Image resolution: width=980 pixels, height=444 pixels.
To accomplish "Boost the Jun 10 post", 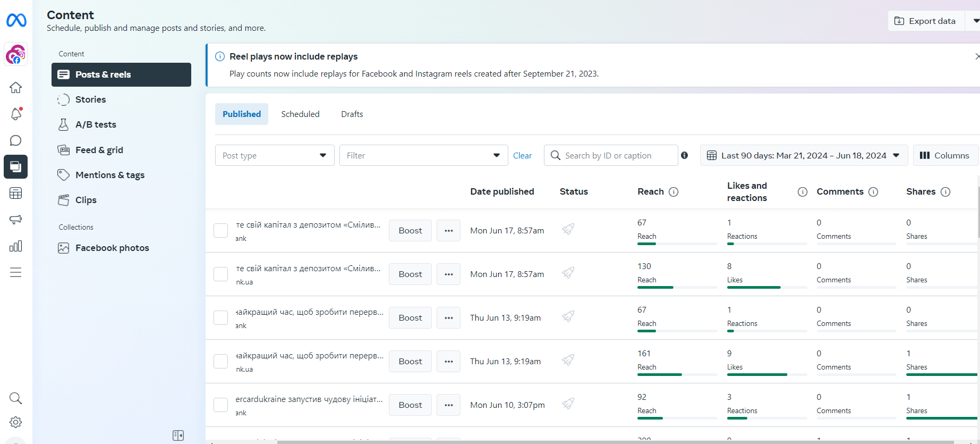I will click(410, 405).
